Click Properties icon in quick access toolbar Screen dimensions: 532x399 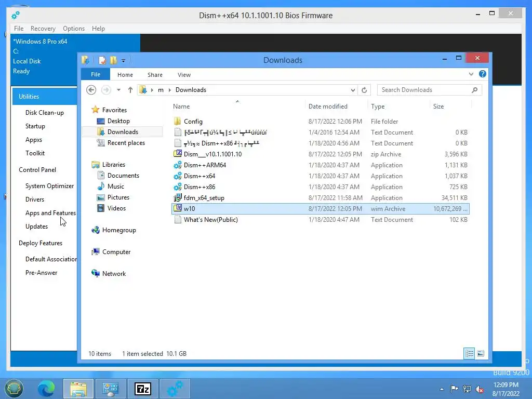pyautogui.click(x=102, y=60)
